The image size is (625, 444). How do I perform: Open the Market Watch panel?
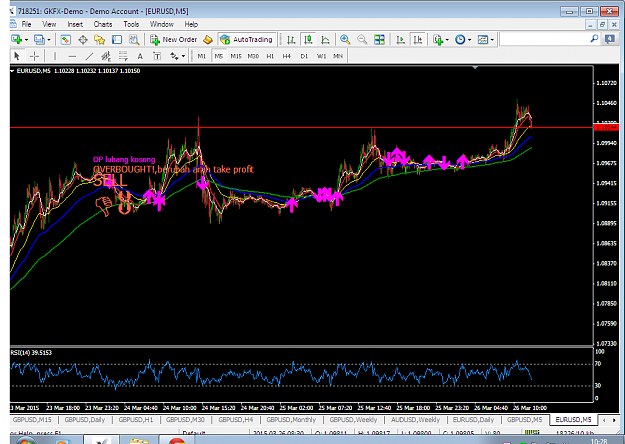pos(66,39)
